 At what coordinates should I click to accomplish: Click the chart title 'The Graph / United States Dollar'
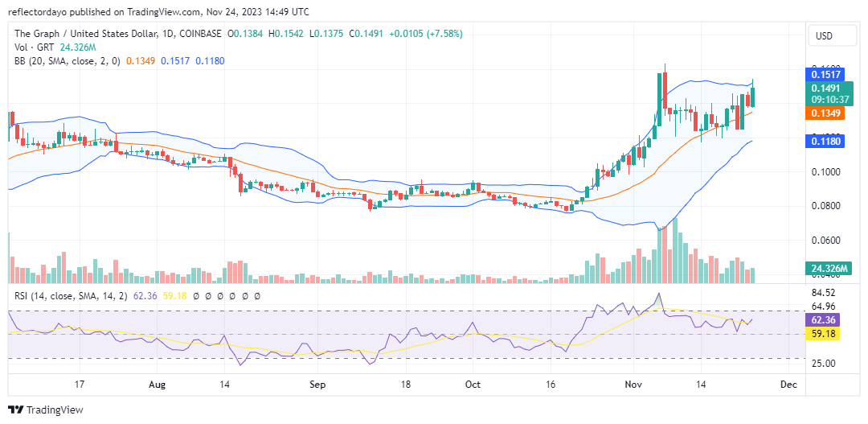pyautogui.click(x=84, y=34)
